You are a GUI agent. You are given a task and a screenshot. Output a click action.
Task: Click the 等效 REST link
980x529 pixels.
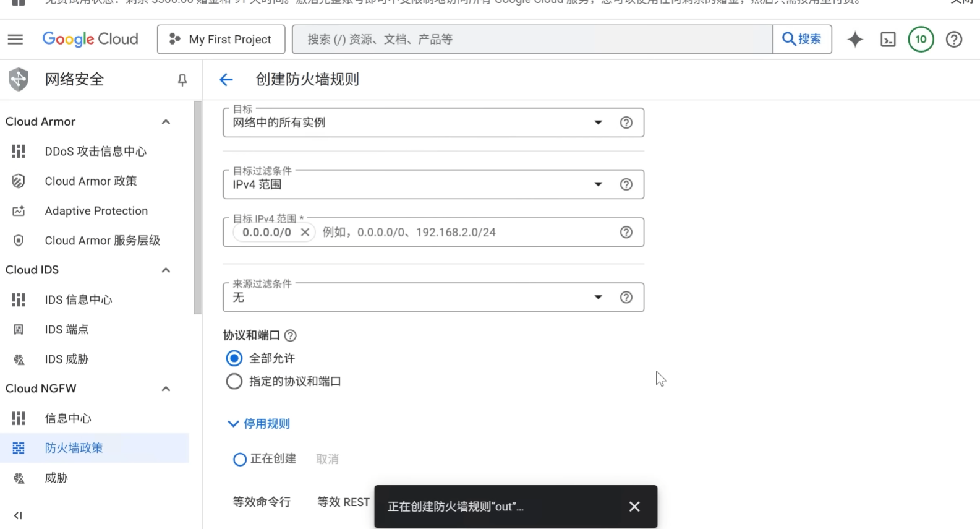(343, 502)
